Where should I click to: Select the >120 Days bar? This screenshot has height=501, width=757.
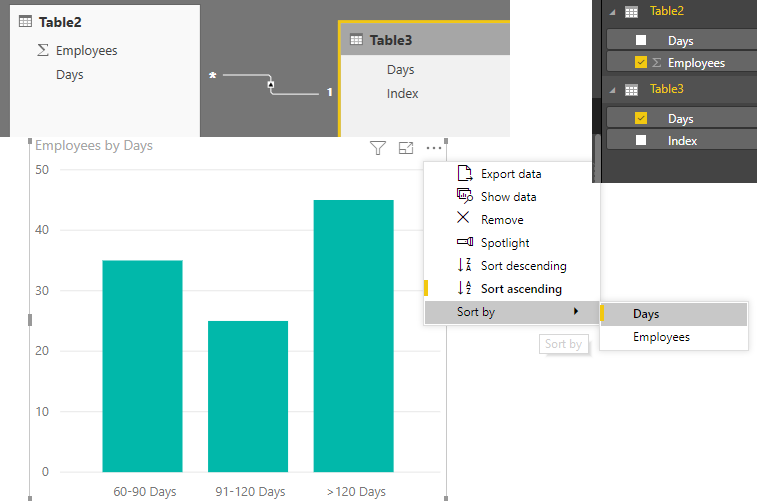pos(353,336)
